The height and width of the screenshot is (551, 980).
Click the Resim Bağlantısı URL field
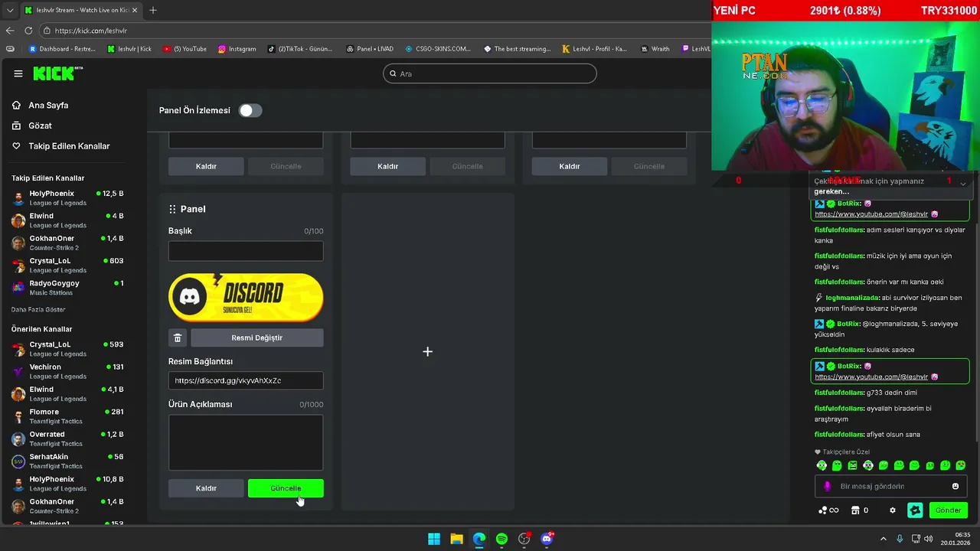click(246, 380)
